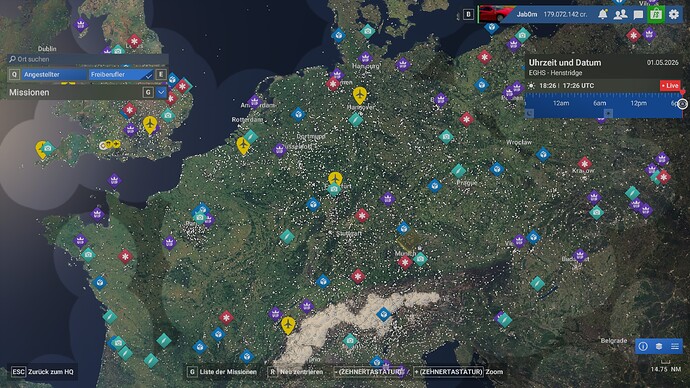Image resolution: width=690 pixels, height=388 pixels.
Task: Zoom in with plus Zehnertastatur button
Action: (x=448, y=372)
